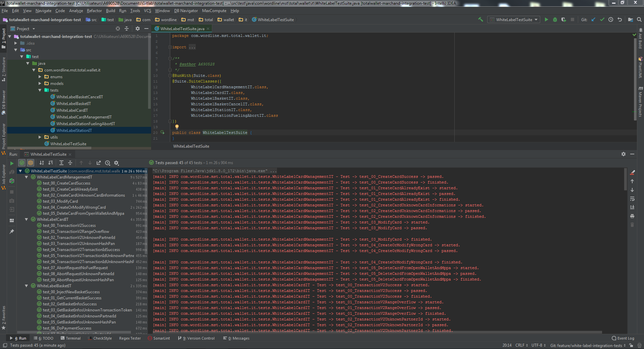Run WhiteLabelTestSuite with coverage

point(564,19)
